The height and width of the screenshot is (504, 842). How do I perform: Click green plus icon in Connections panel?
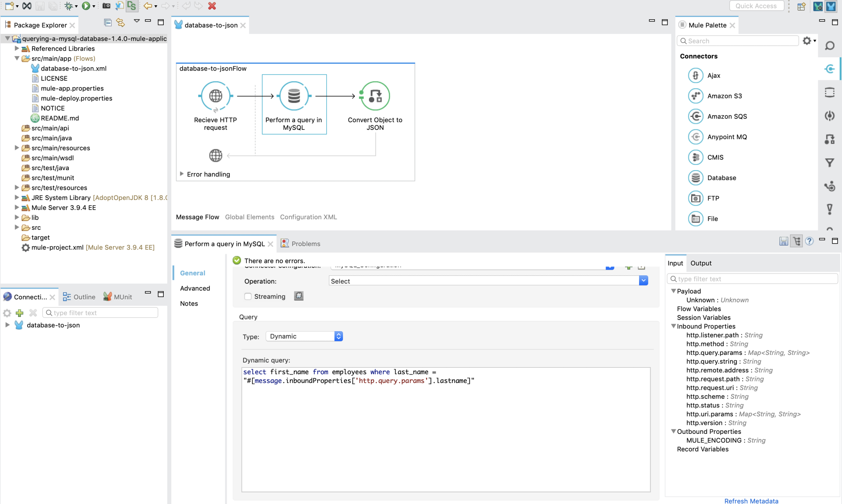coord(20,313)
